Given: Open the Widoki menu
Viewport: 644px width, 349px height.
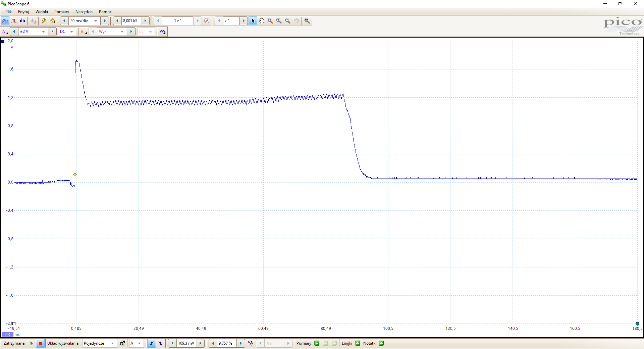Looking at the screenshot, I should [42, 12].
